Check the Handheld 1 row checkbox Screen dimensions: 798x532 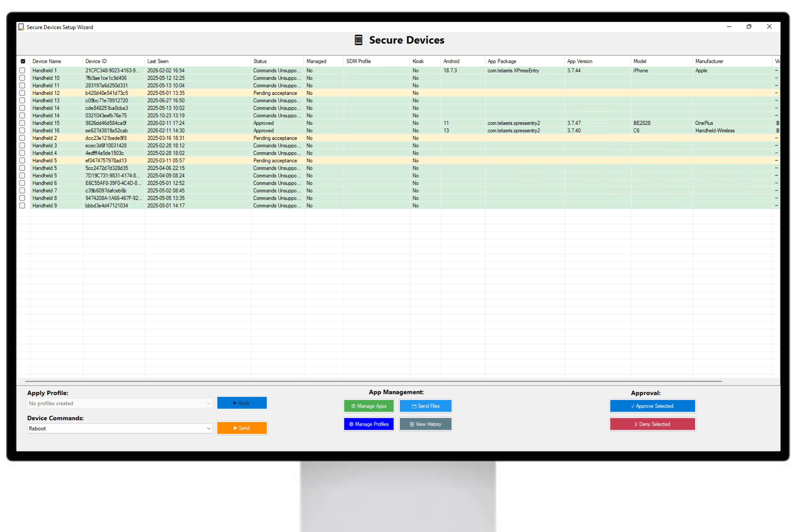tap(22, 71)
